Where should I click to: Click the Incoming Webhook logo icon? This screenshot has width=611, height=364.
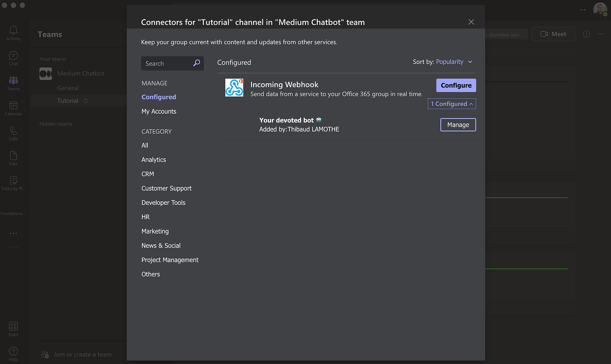pos(234,87)
